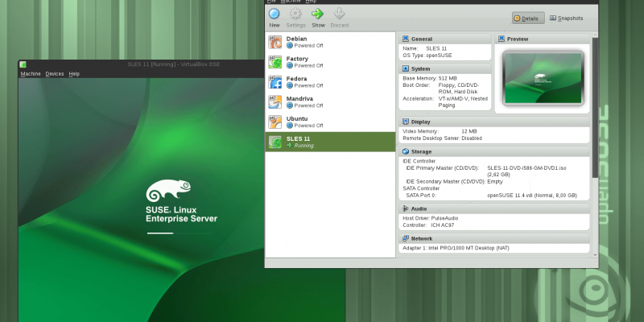Image resolution: width=644 pixels, height=322 pixels.
Task: Click OS Type openSUSE text
Action: [x=427, y=56]
